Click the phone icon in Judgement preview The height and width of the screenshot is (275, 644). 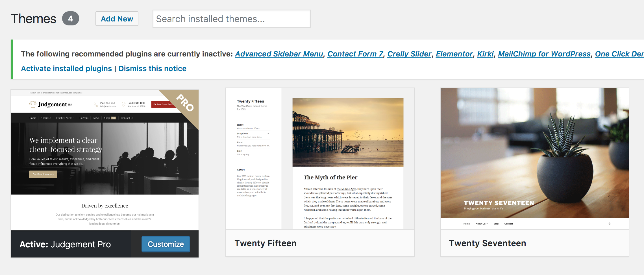[x=96, y=104]
